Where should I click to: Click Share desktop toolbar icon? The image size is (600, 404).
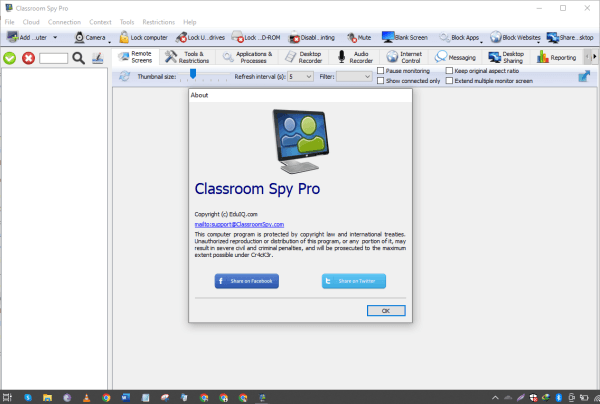pos(553,37)
